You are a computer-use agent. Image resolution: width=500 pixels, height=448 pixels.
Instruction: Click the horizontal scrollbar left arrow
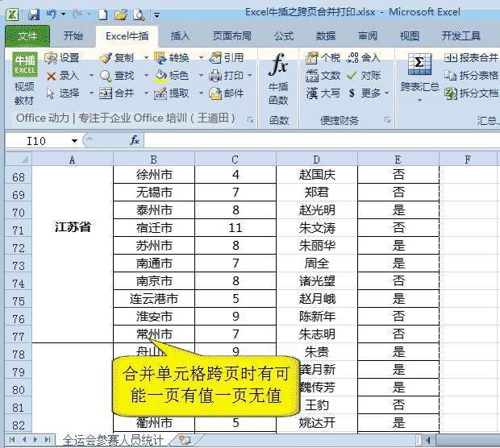point(428,441)
